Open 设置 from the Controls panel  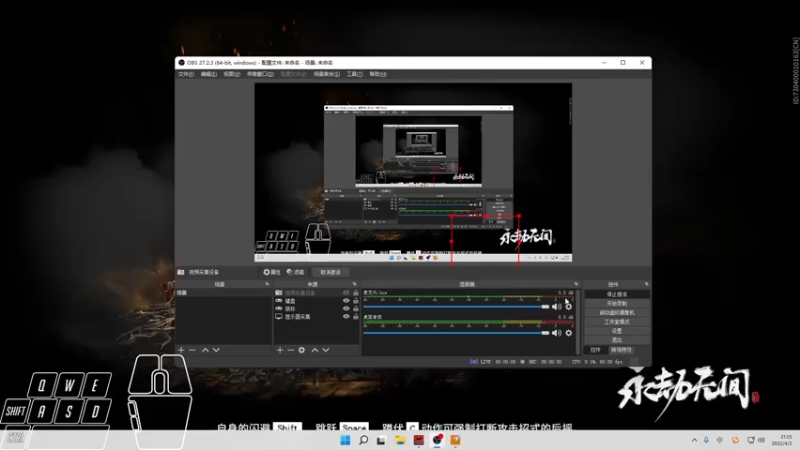tap(617, 331)
